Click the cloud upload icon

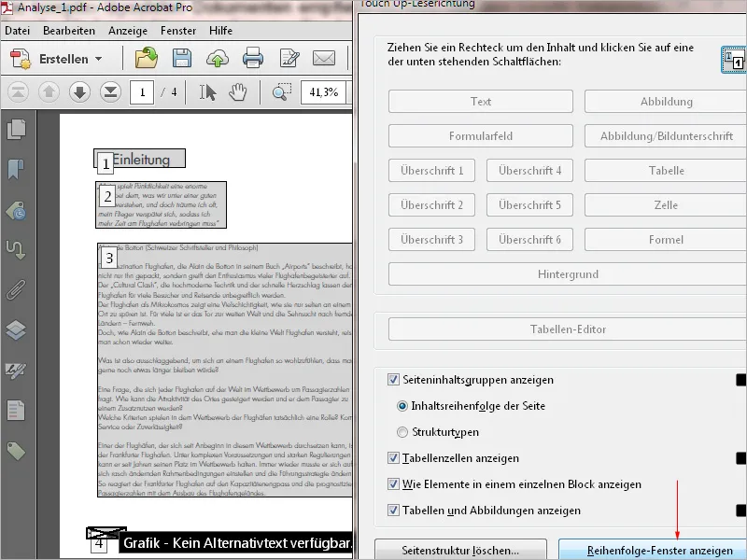218,59
